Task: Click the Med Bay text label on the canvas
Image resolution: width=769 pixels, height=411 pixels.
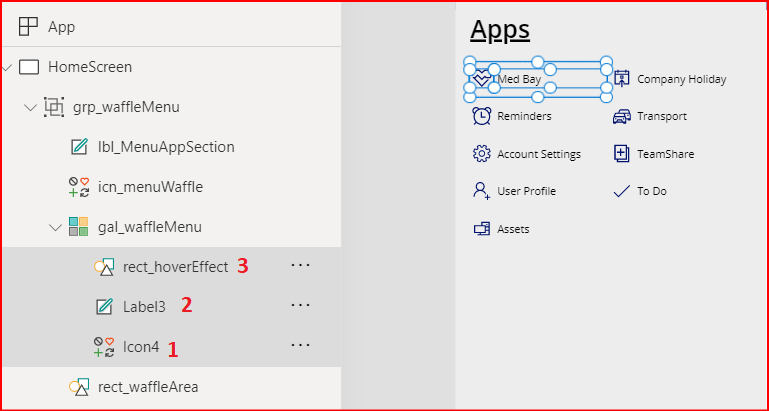Action: (x=520, y=79)
